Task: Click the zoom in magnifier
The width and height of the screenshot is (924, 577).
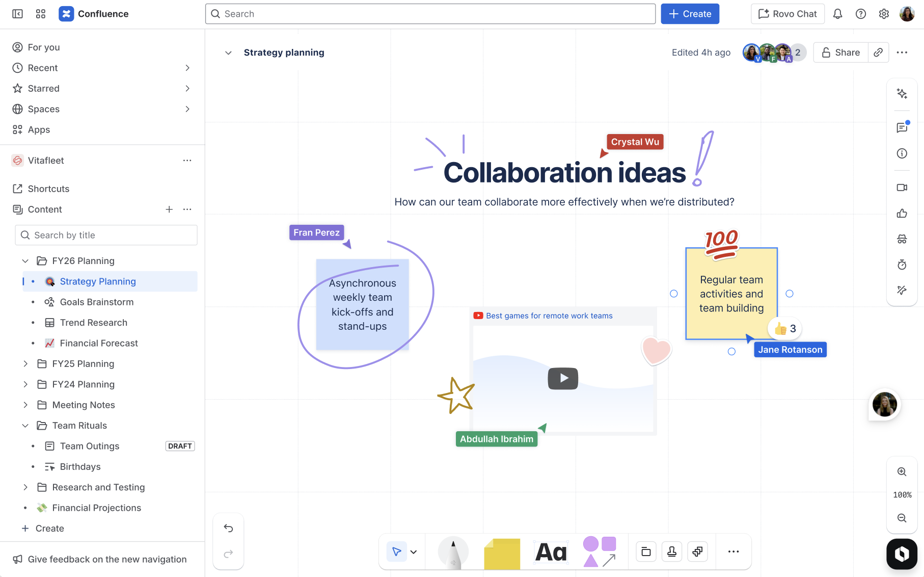Action: click(902, 471)
